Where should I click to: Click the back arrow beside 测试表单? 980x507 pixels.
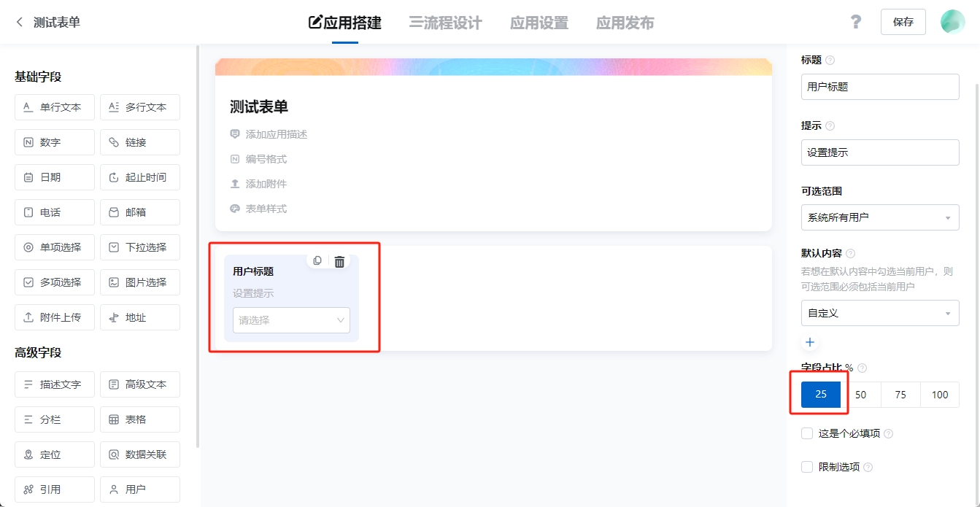tap(20, 23)
